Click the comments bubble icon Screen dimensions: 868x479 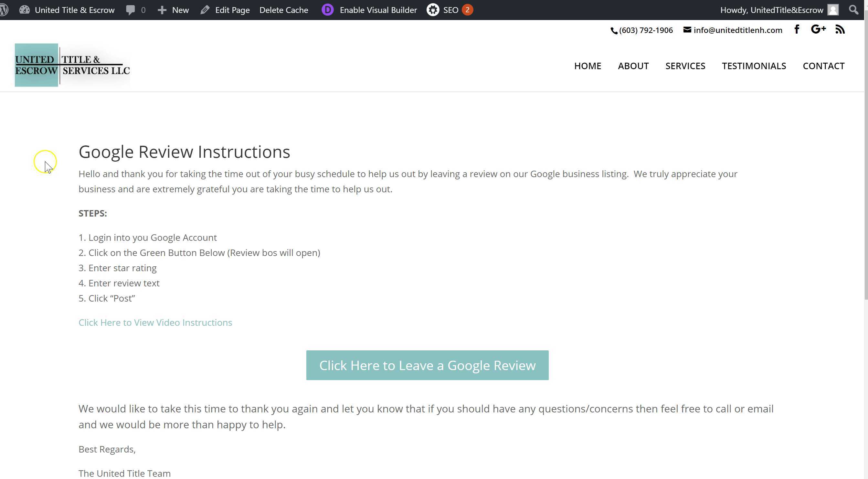point(131,9)
